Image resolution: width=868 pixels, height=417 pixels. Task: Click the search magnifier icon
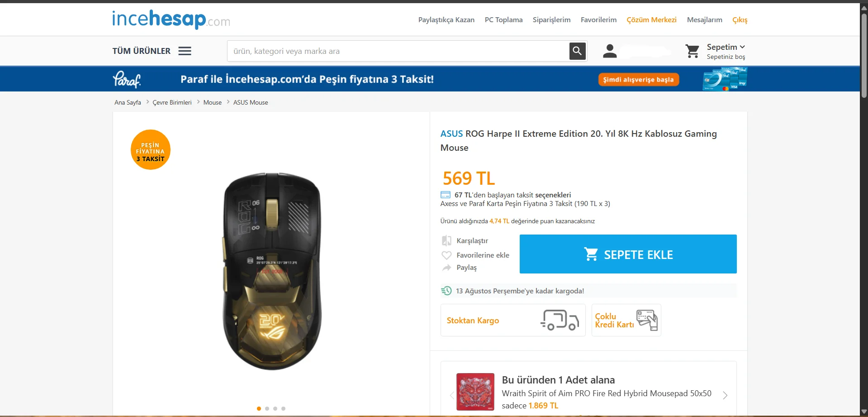[577, 51]
